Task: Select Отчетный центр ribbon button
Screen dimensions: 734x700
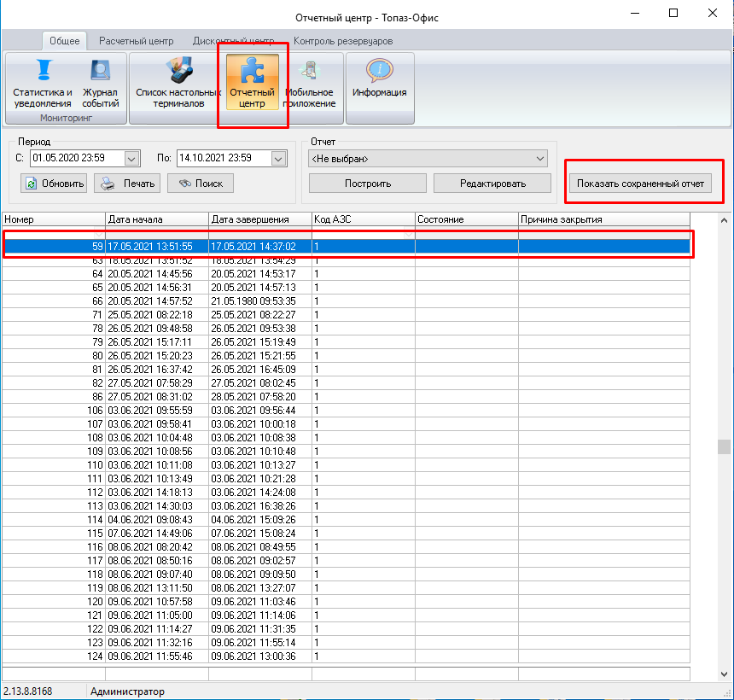Action: (253, 83)
